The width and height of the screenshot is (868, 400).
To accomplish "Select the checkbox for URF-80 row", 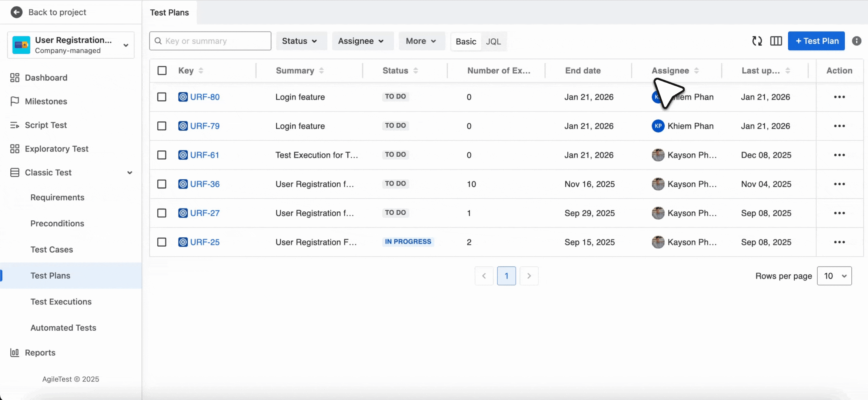I will [x=162, y=97].
